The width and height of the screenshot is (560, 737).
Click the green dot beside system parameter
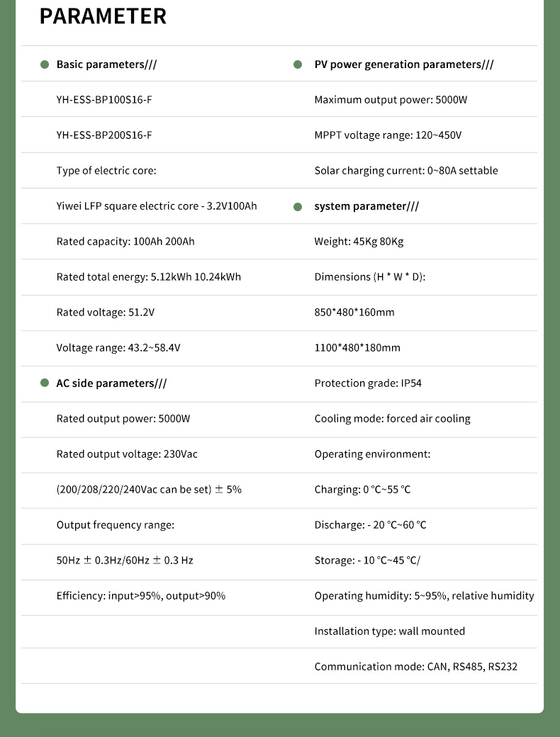pos(298,206)
